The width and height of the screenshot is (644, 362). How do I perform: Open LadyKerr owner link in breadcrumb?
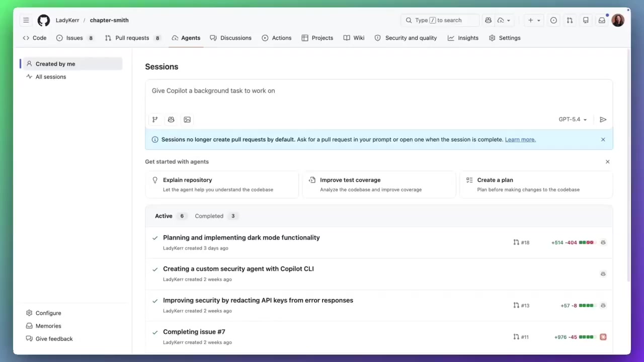pyautogui.click(x=67, y=20)
